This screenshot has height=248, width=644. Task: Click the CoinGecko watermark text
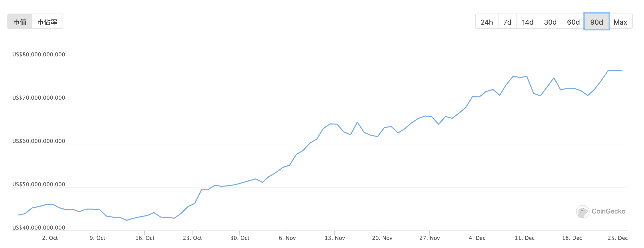click(x=608, y=211)
